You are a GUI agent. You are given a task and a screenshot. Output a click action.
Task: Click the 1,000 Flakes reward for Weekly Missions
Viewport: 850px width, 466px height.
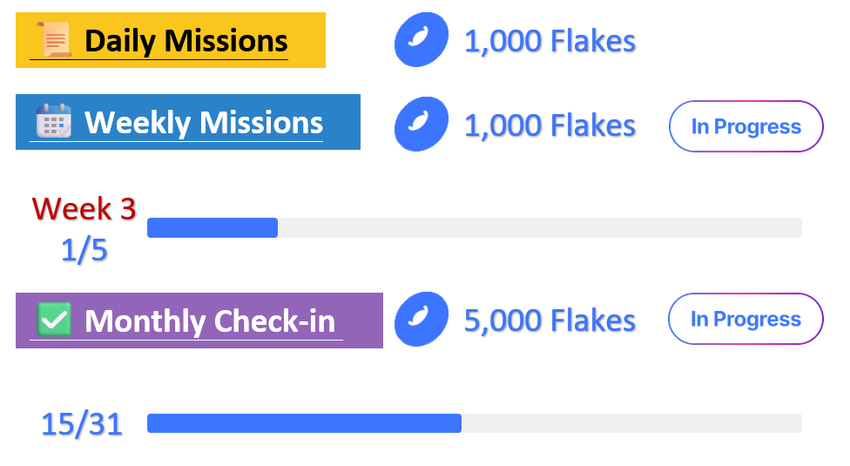click(549, 125)
